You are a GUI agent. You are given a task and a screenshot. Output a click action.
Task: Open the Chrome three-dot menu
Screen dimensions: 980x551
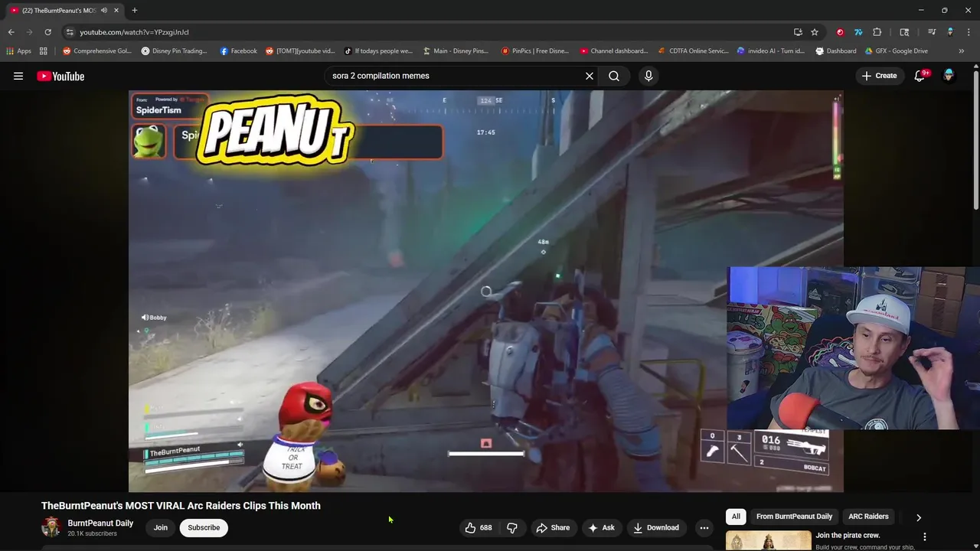[x=969, y=32]
